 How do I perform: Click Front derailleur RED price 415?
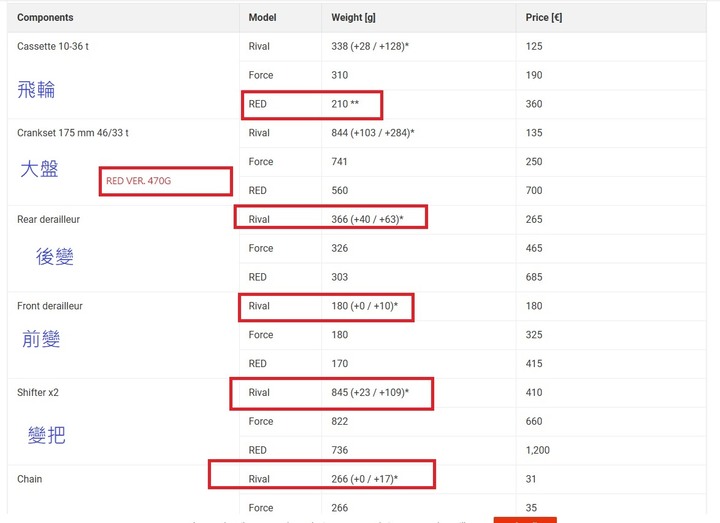(x=534, y=364)
